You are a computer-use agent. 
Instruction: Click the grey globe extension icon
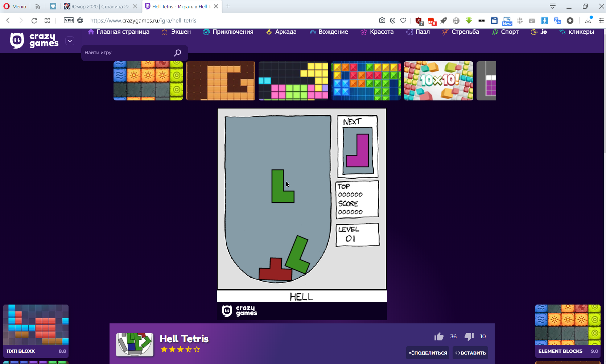point(456,21)
